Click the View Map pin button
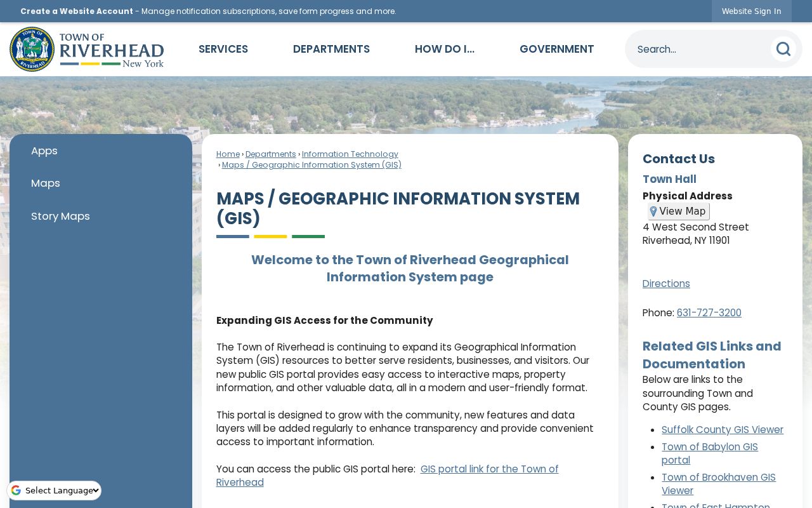Screen dimensions: 812x508 678,211
